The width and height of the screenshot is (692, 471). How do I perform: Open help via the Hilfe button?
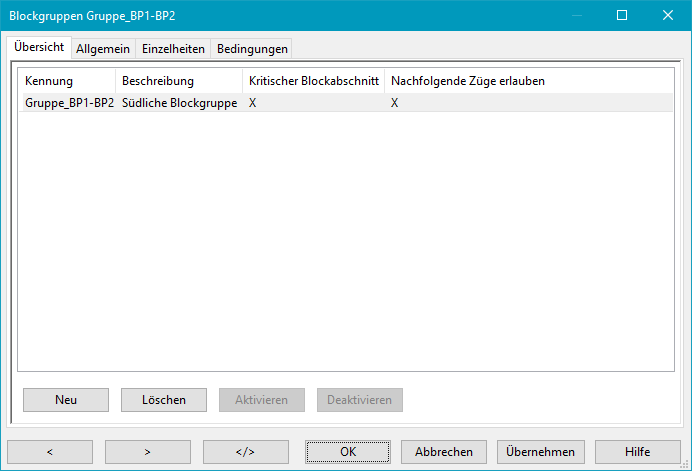click(637, 452)
